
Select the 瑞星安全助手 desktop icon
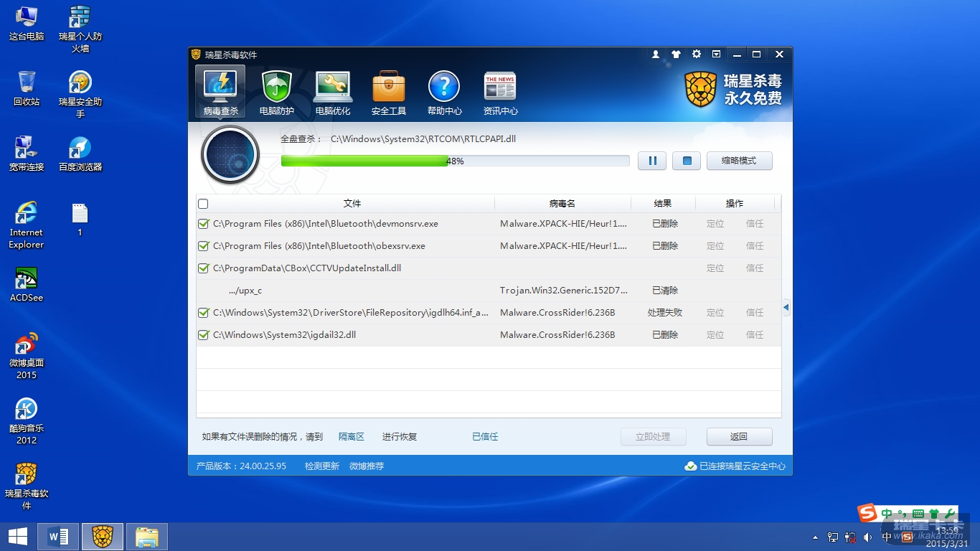(80, 95)
